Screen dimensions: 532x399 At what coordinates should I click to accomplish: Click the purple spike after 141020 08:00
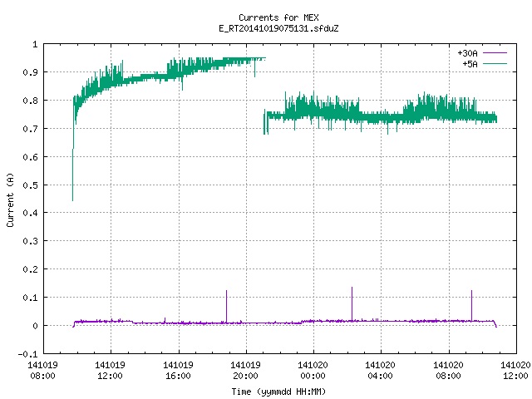point(471,305)
